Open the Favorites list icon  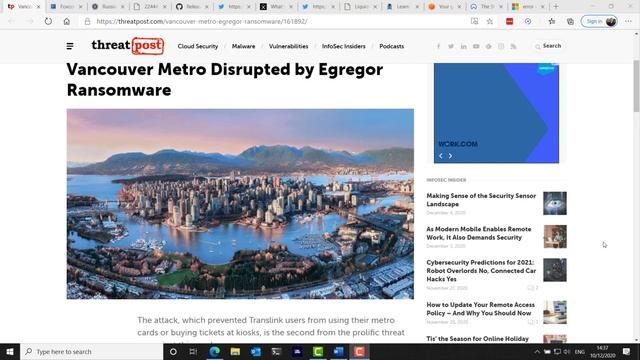pyautogui.click(x=551, y=21)
